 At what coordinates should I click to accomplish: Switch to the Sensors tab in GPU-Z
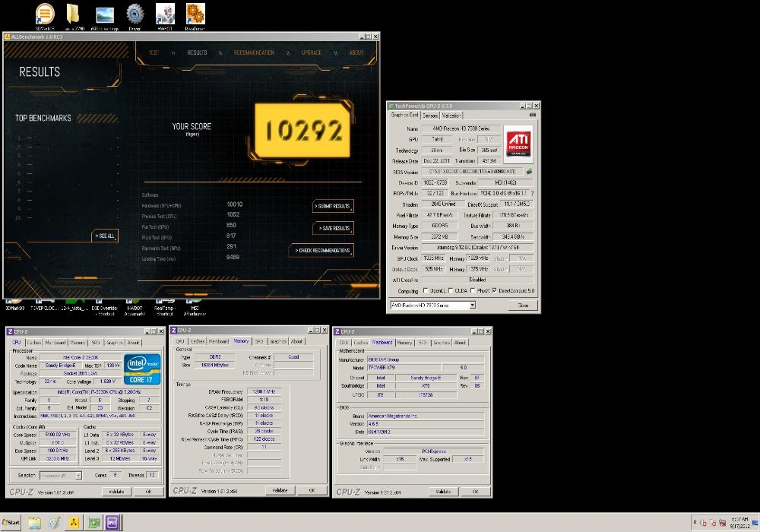[x=430, y=116]
